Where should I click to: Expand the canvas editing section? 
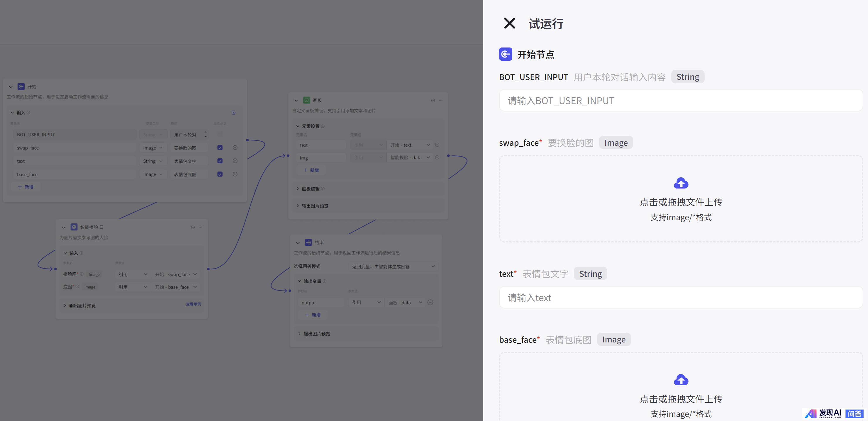[310, 189]
